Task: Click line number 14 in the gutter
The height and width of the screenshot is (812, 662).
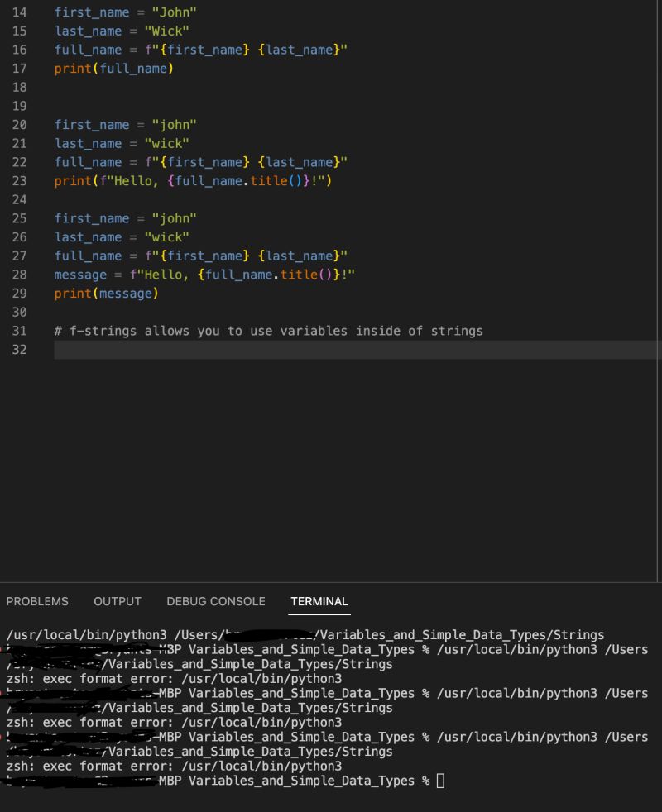Action: click(x=20, y=12)
